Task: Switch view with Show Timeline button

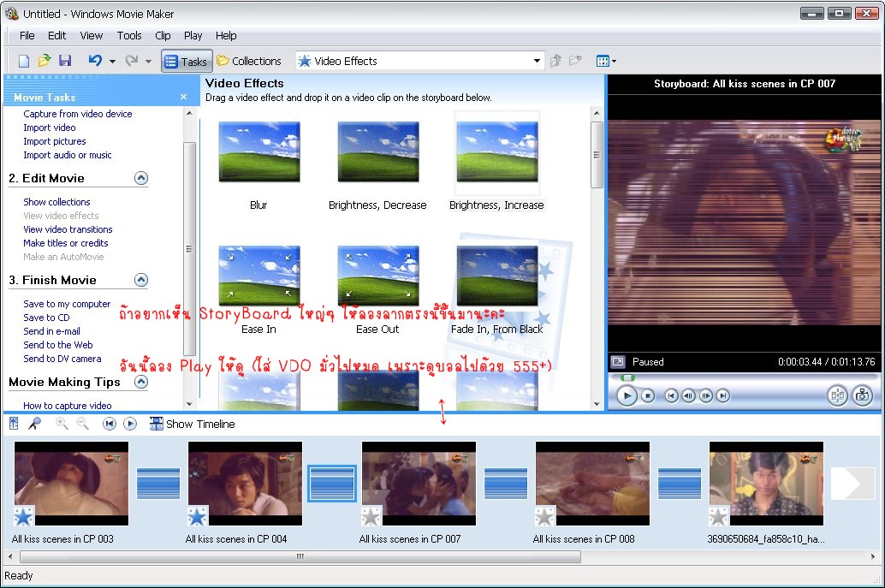Action: [193, 424]
